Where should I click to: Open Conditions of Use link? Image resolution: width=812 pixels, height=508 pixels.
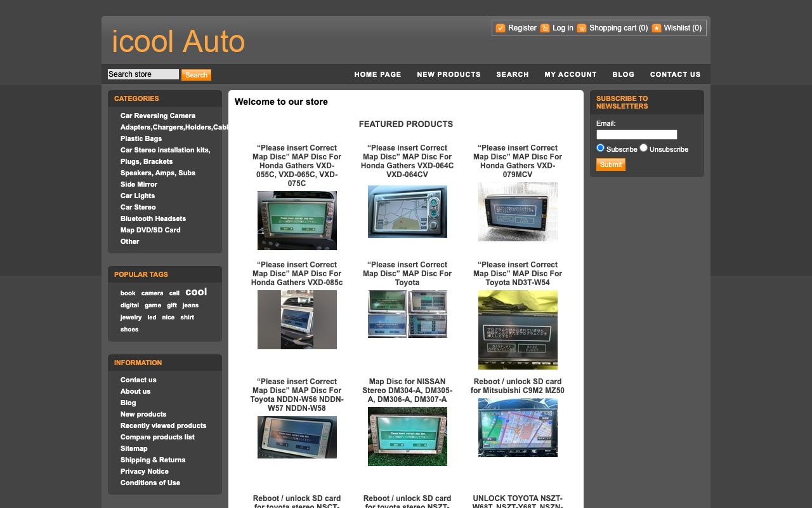coord(150,483)
